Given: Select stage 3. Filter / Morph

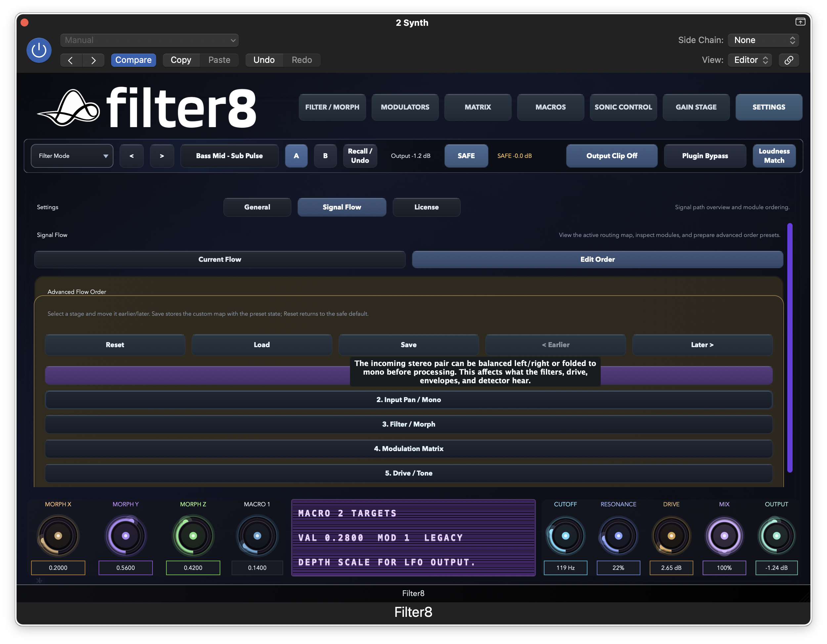Looking at the screenshot, I should pyautogui.click(x=409, y=424).
